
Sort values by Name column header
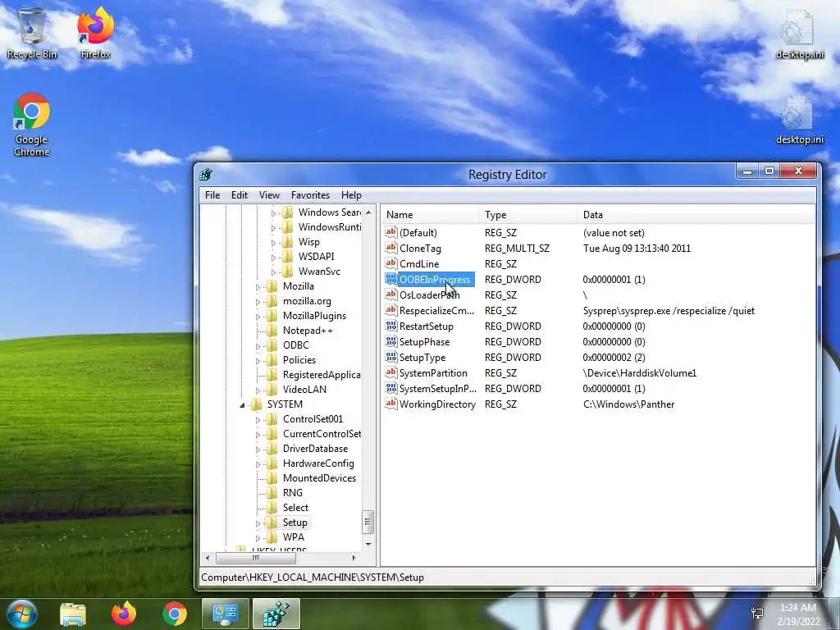(x=431, y=215)
